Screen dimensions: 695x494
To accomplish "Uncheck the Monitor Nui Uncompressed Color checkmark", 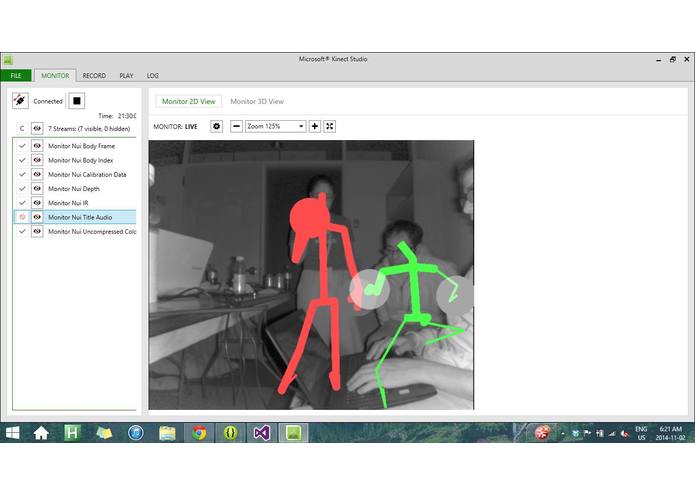I will coord(22,231).
